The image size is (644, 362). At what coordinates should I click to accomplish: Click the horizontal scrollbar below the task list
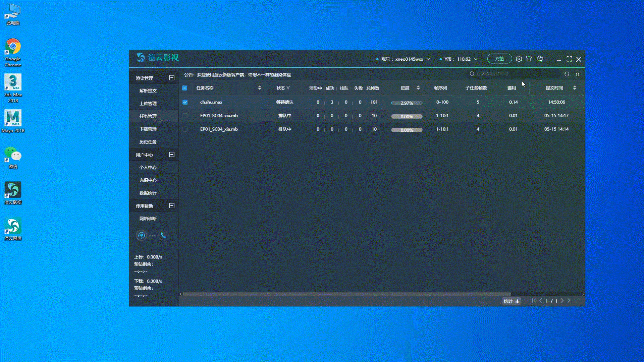(x=345, y=294)
